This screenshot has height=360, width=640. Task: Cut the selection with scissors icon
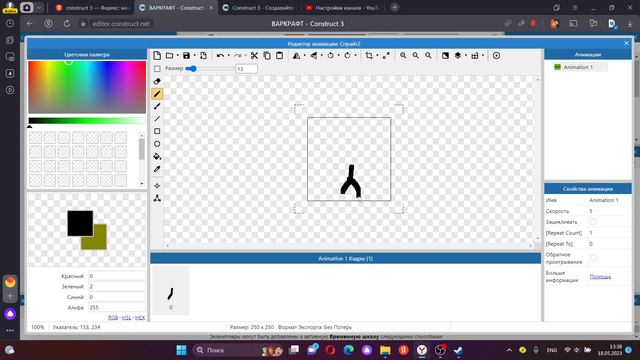[x=254, y=56]
